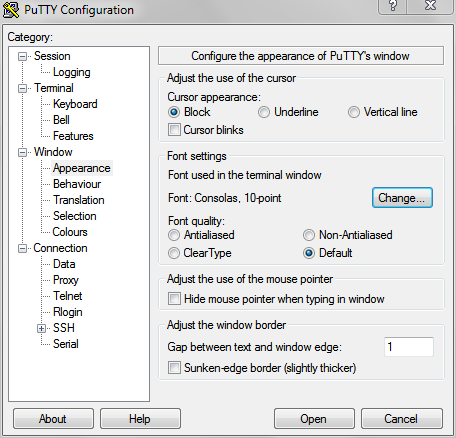The image size is (456, 438).
Task: Open the Features settings
Action: 73,136
